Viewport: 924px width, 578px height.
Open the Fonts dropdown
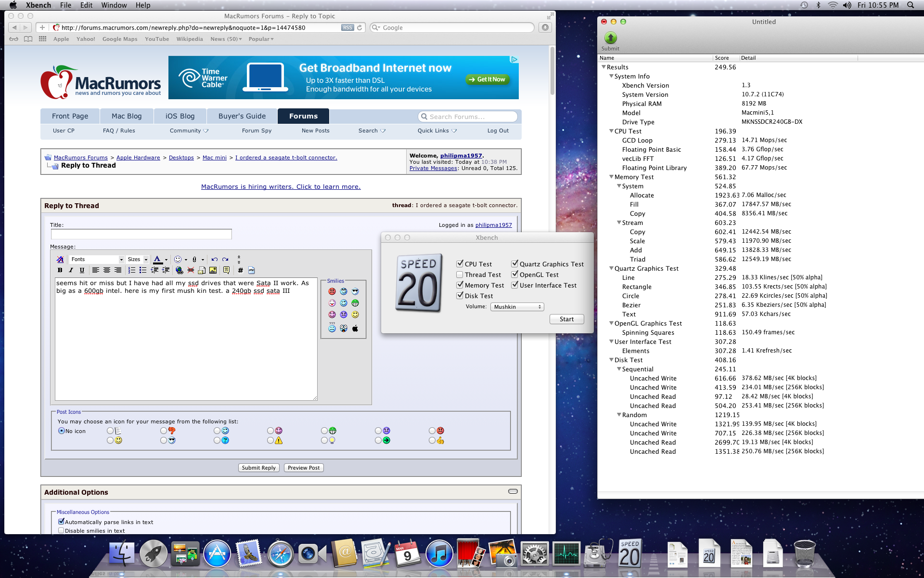pyautogui.click(x=97, y=259)
